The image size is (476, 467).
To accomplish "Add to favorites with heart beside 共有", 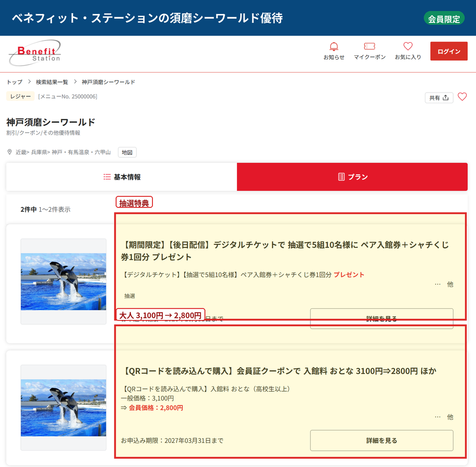I will point(462,97).
